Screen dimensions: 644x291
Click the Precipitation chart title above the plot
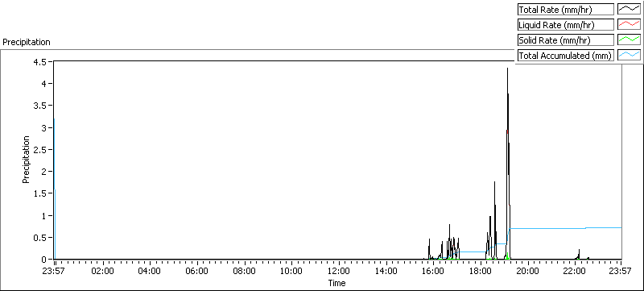27,42
